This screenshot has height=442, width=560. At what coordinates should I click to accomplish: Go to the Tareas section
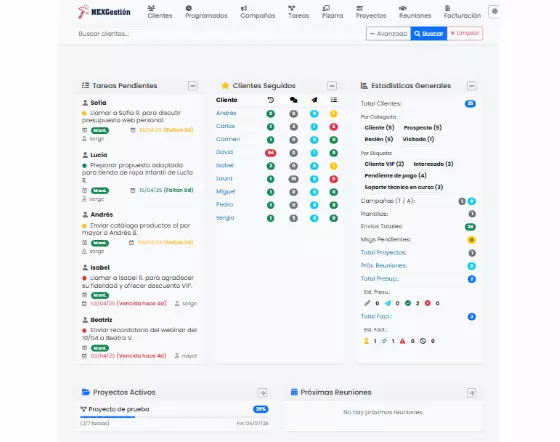[299, 12]
